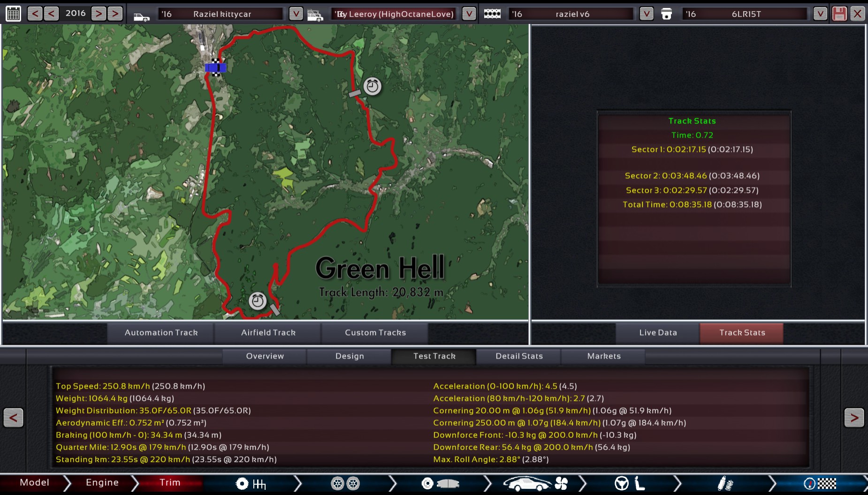The image size is (868, 495).
Task: Expand the 6LRI5T variant dropdown
Action: click(820, 14)
